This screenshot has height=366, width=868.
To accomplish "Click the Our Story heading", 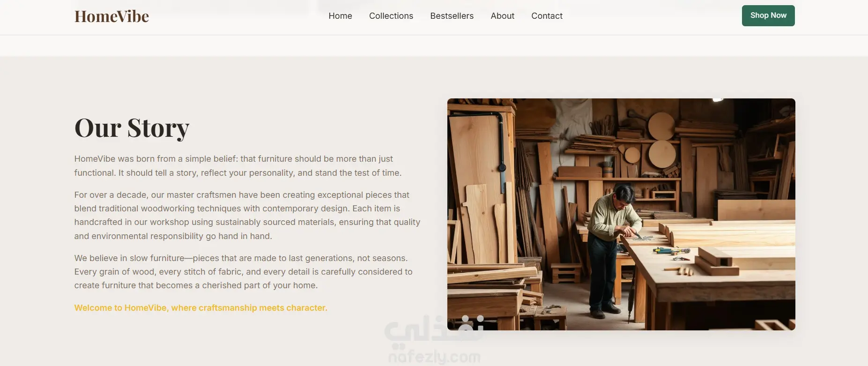I will pyautogui.click(x=132, y=128).
